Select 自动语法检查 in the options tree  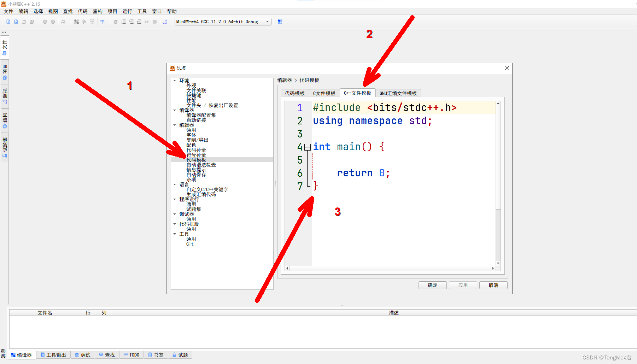click(201, 165)
